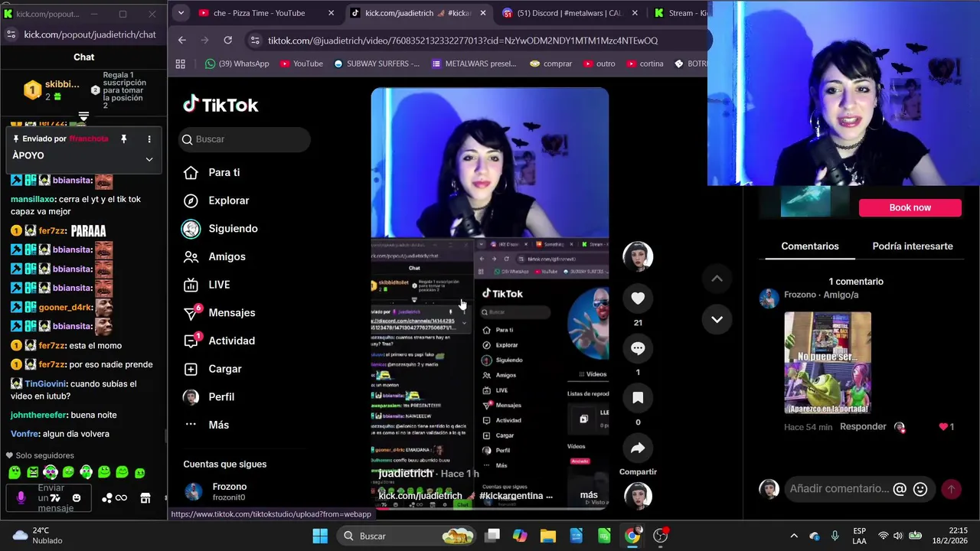Collapse Kick chat leaderboard arrow

[83, 117]
